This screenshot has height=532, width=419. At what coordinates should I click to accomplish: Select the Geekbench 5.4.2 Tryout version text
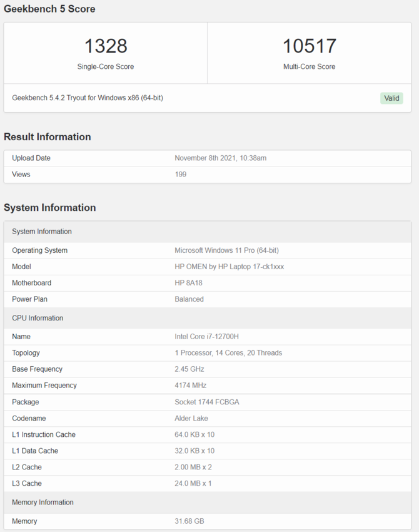(88, 98)
